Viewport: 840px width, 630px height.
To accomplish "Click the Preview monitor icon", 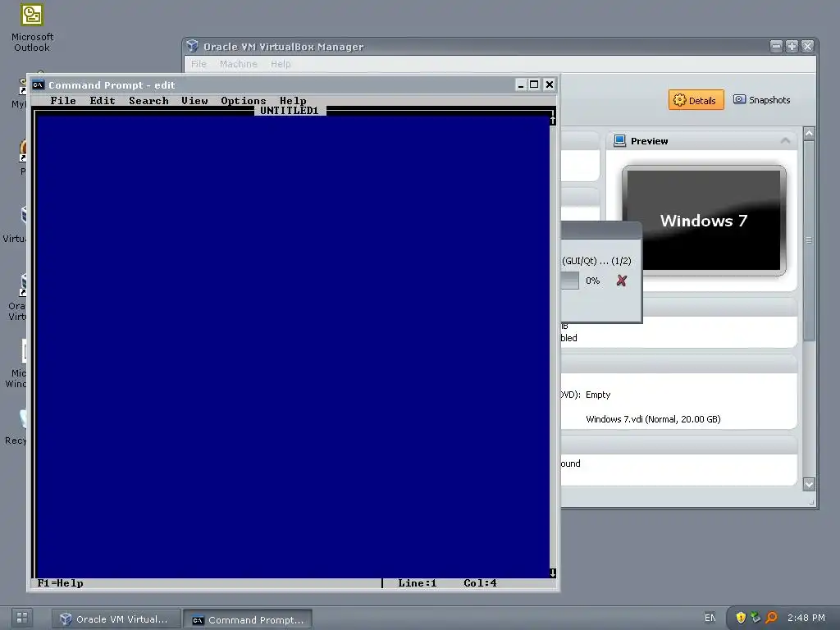I will 620,141.
